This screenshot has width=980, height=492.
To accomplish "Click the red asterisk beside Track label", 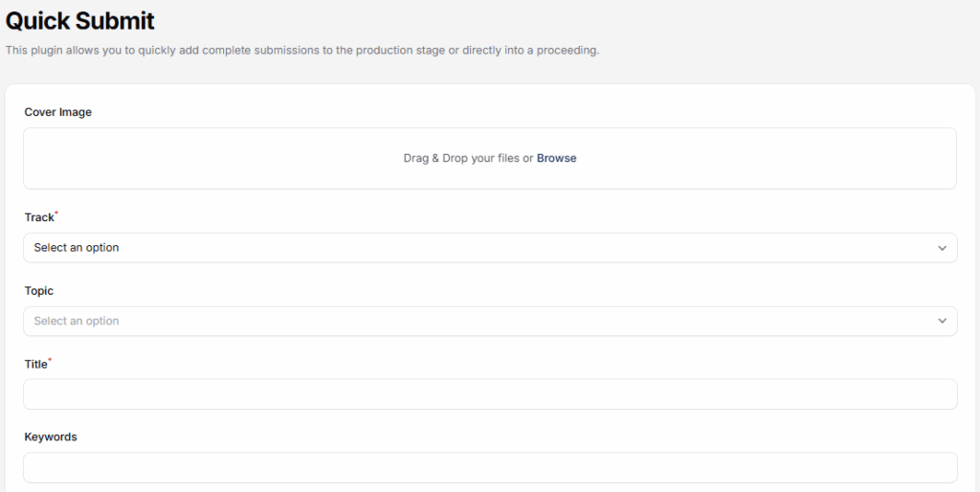I will (x=56, y=213).
